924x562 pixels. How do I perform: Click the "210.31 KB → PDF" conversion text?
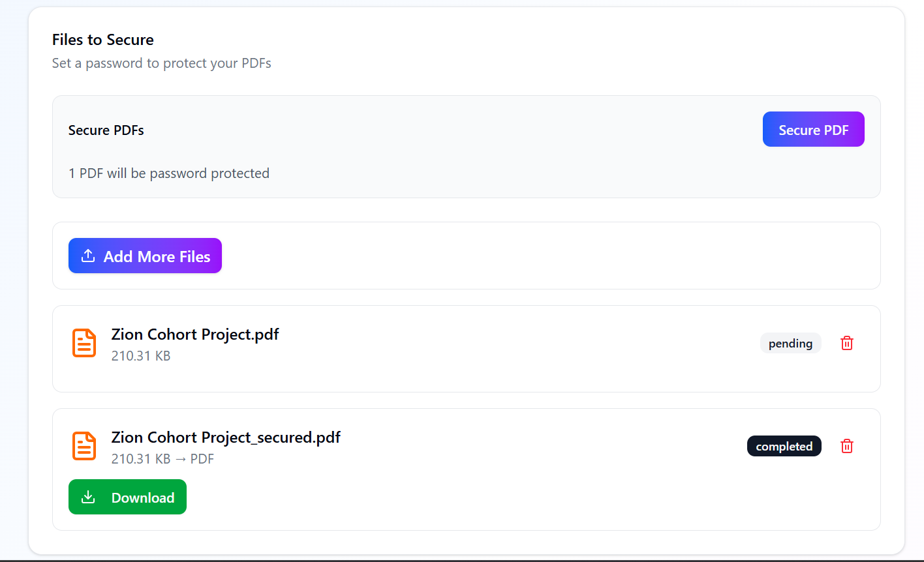click(x=162, y=459)
